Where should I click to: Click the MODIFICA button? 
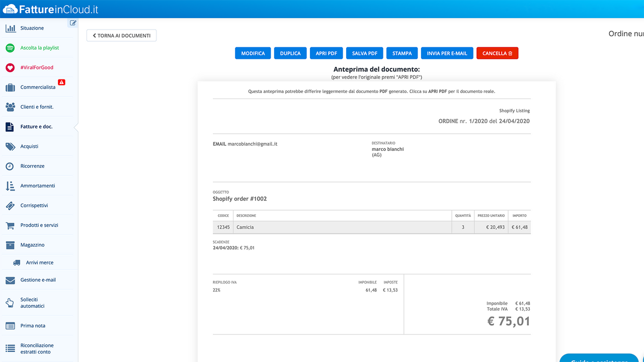pyautogui.click(x=253, y=53)
